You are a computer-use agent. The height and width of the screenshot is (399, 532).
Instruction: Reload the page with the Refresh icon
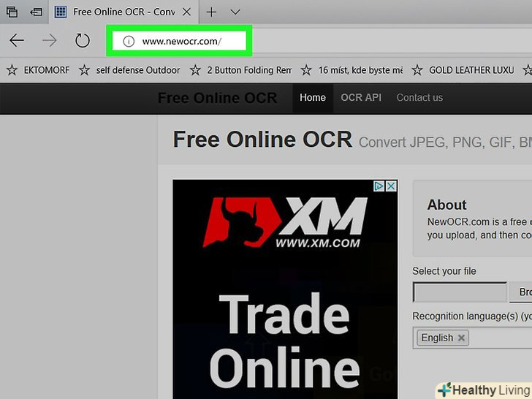pyautogui.click(x=82, y=41)
